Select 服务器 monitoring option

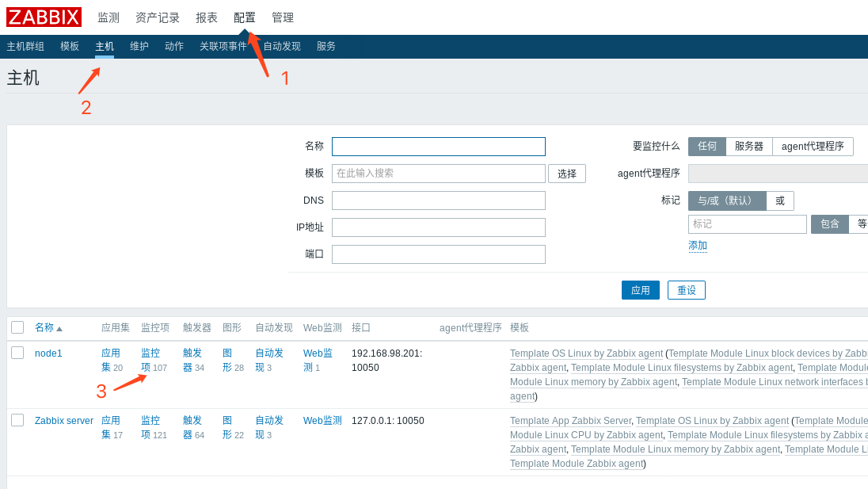click(748, 147)
